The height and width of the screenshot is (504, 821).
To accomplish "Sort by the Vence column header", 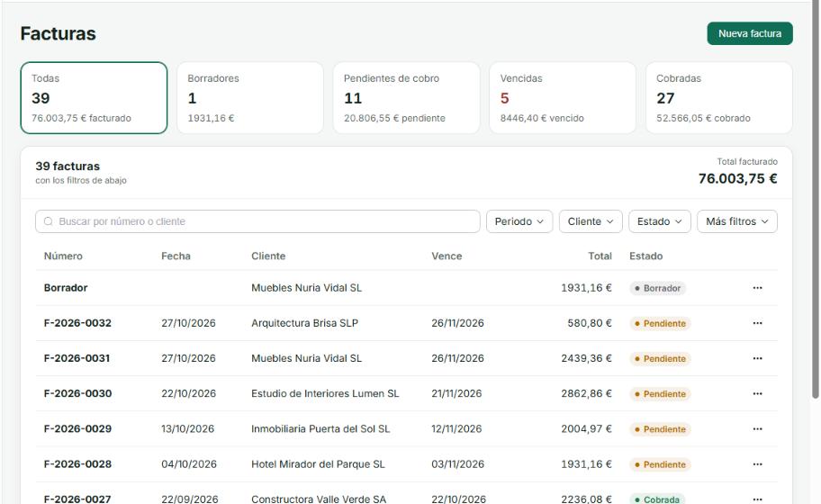I will click(x=447, y=256).
